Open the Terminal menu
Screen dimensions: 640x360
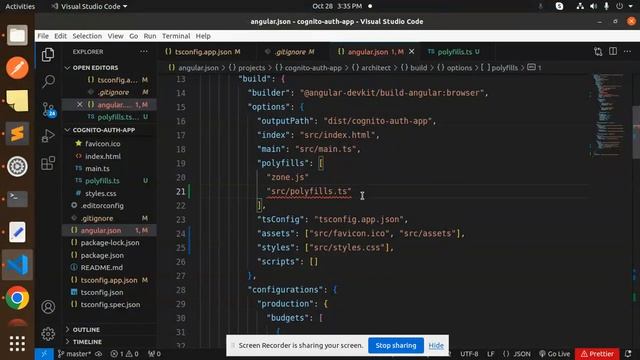click(176, 36)
